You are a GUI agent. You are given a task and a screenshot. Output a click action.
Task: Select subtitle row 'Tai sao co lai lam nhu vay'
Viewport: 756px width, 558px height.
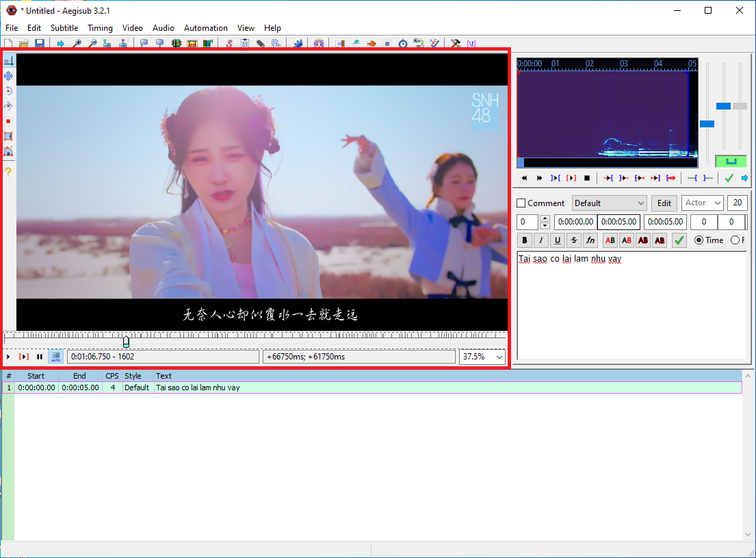[198, 388]
